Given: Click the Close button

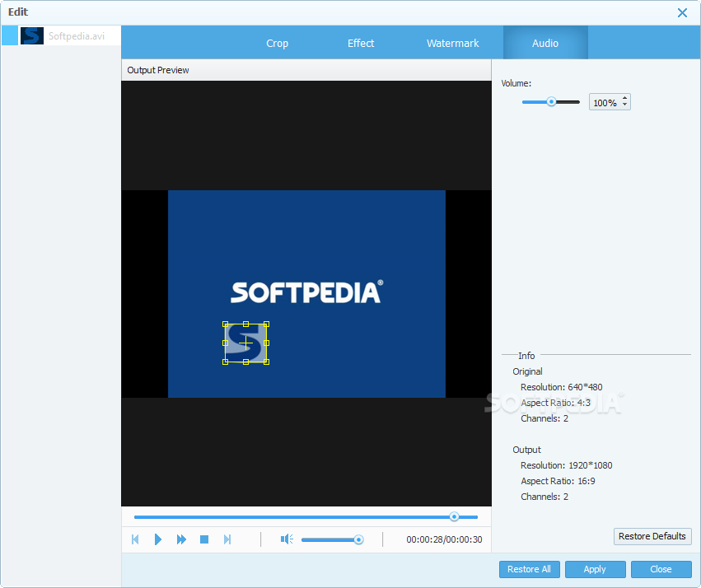Looking at the screenshot, I should (661, 569).
